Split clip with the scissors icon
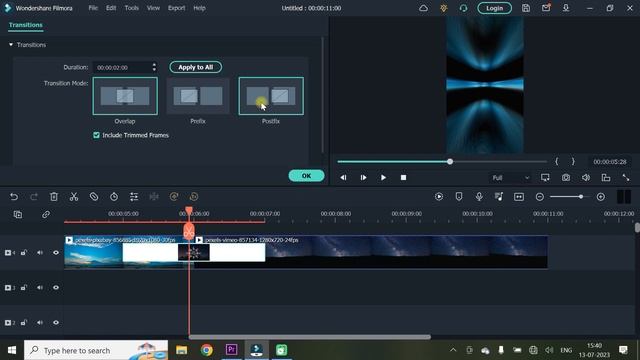Screen dimensions: 640x360 [x=74, y=197]
